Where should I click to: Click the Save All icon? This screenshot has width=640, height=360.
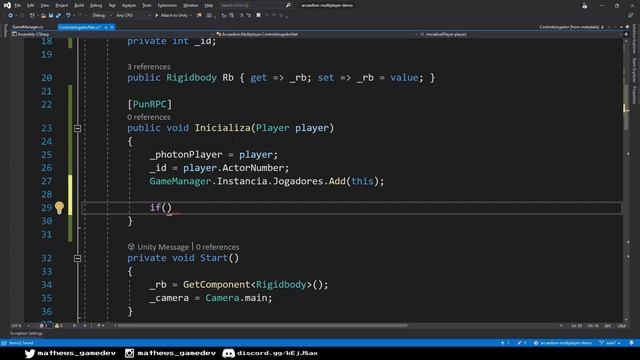click(58, 16)
